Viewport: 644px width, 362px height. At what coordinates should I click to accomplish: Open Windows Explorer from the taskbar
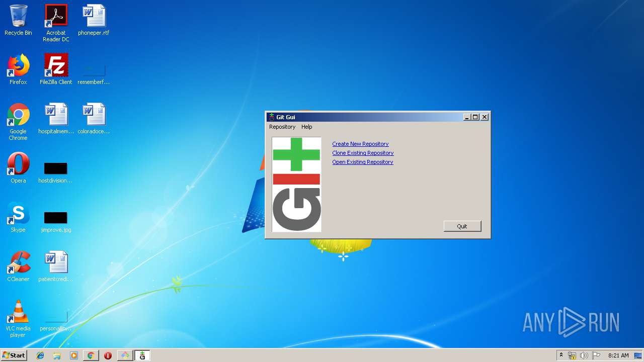57,355
